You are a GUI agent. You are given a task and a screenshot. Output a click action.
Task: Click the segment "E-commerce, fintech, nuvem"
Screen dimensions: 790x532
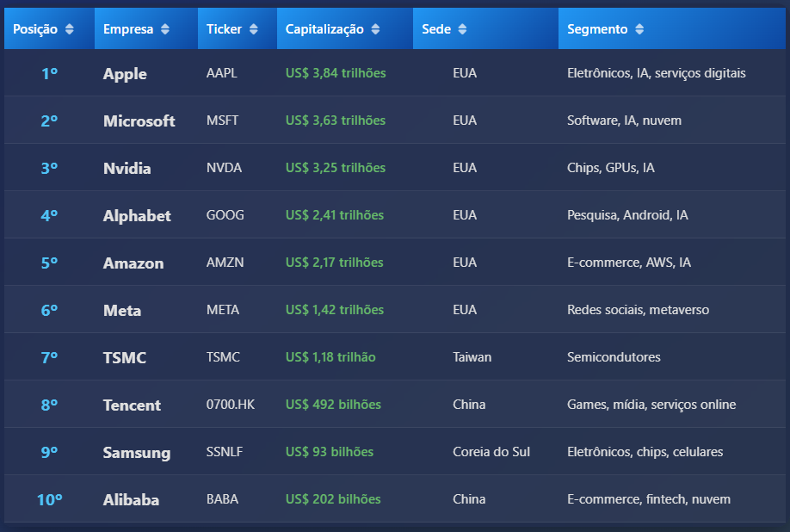(x=649, y=499)
